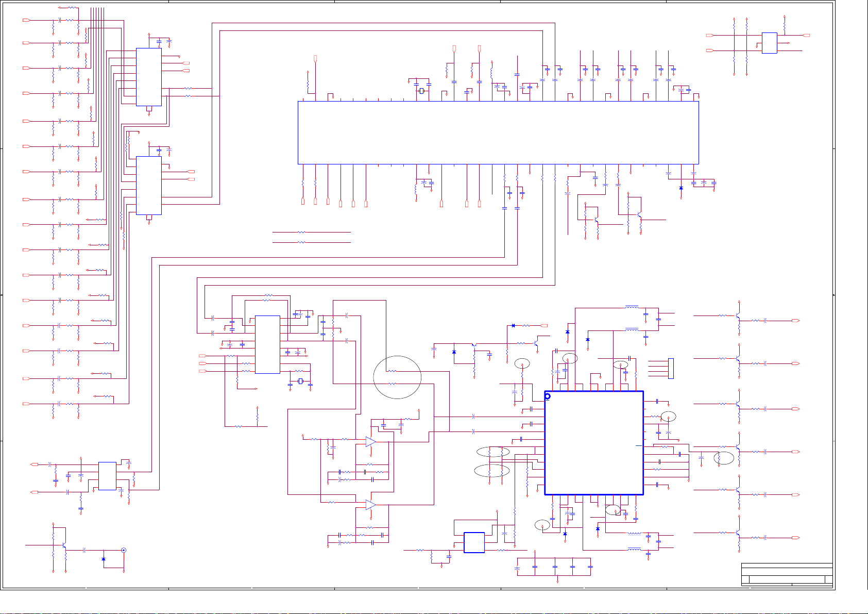The height and width of the screenshot is (614, 868).
Task: Click the ellipse right of the square IC
Action: [x=668, y=417]
